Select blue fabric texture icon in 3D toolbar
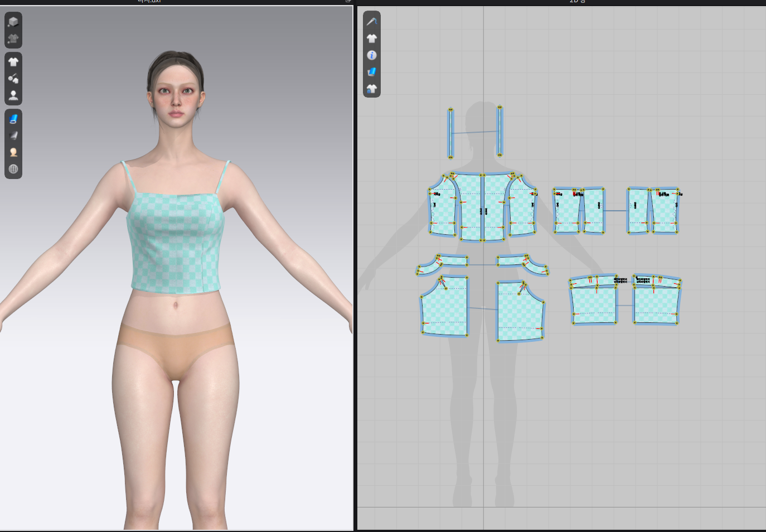This screenshot has height=532, width=766. (13, 119)
